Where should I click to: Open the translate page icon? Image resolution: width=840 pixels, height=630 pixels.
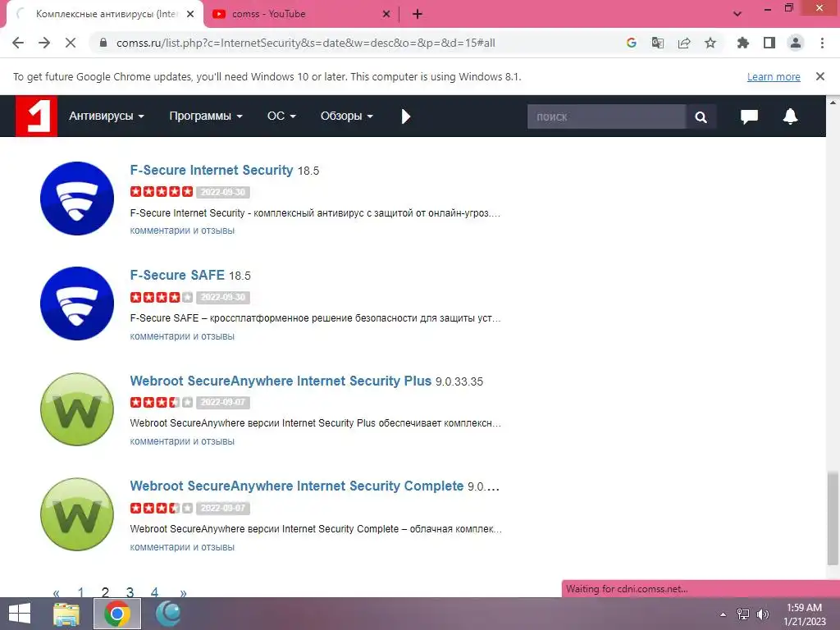click(x=657, y=43)
